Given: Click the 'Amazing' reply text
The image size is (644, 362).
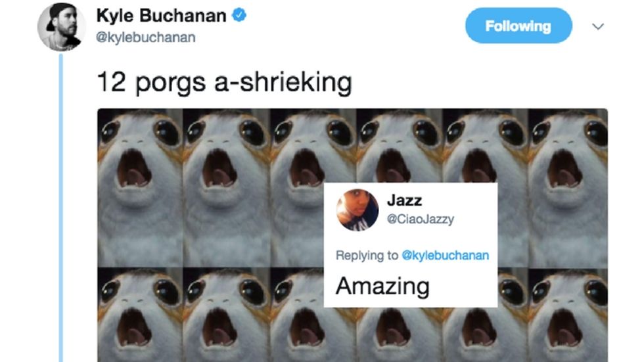Looking at the screenshot, I should (382, 286).
